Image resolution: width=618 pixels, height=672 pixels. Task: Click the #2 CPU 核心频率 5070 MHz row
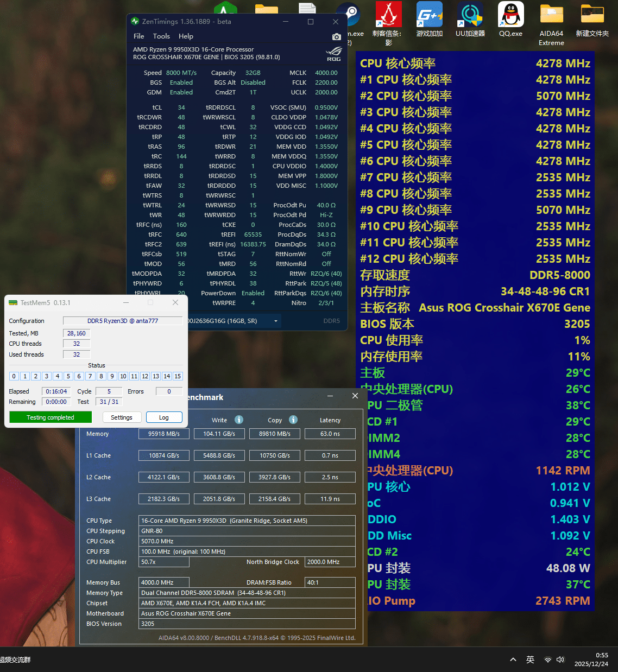coord(475,96)
